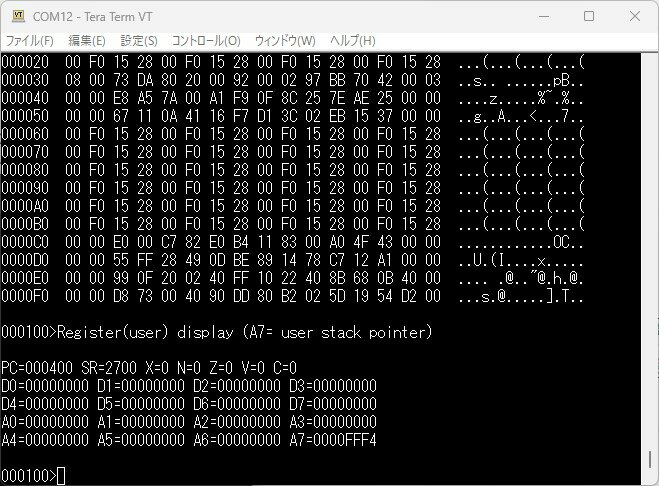Close the COM12 Tera Term window
The height and width of the screenshot is (486, 659).
pyautogui.click(x=634, y=16)
